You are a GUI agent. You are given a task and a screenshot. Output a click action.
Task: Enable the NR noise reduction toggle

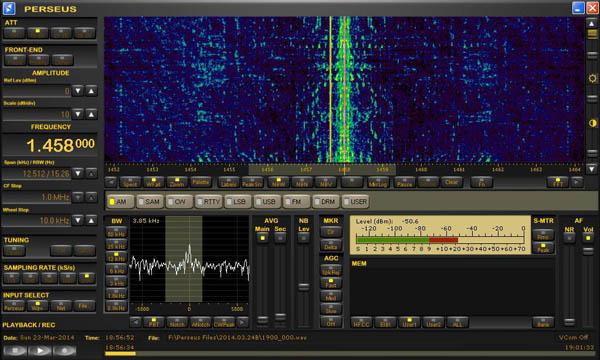point(569,238)
